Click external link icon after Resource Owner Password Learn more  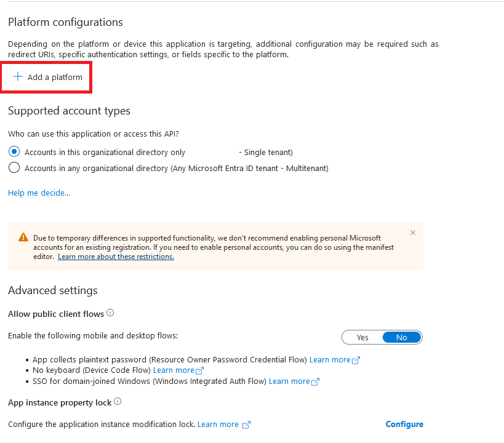356,361
